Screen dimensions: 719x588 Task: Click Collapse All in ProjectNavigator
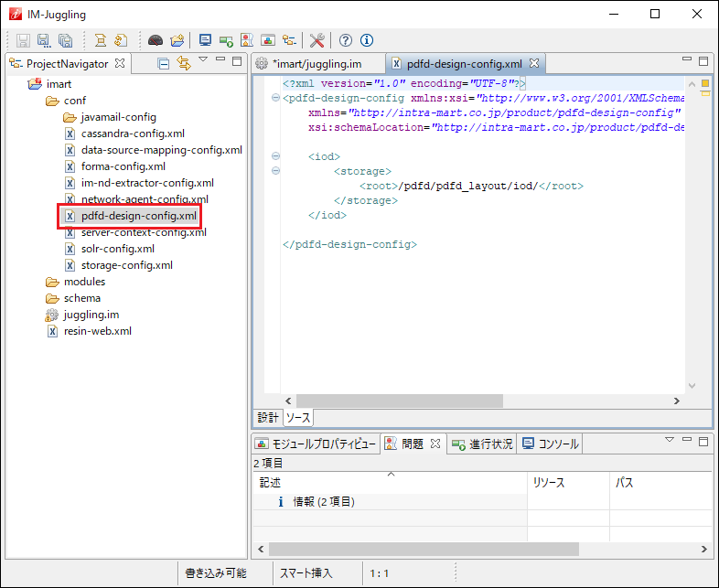[164, 63]
